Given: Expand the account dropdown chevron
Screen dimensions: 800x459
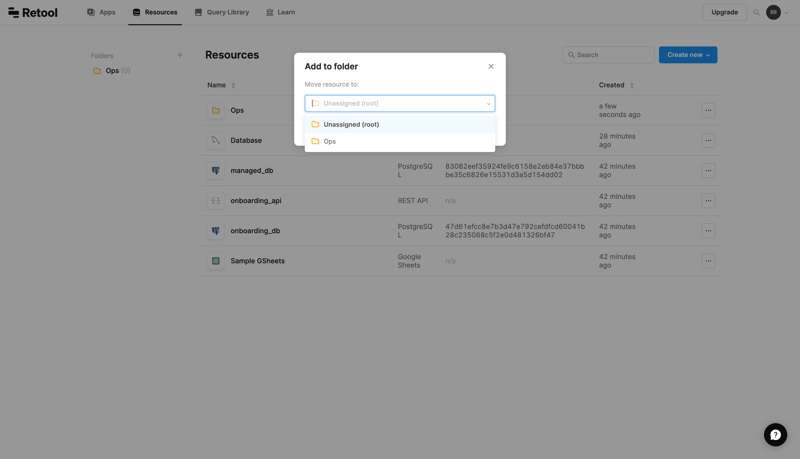Looking at the screenshot, I should point(786,13).
